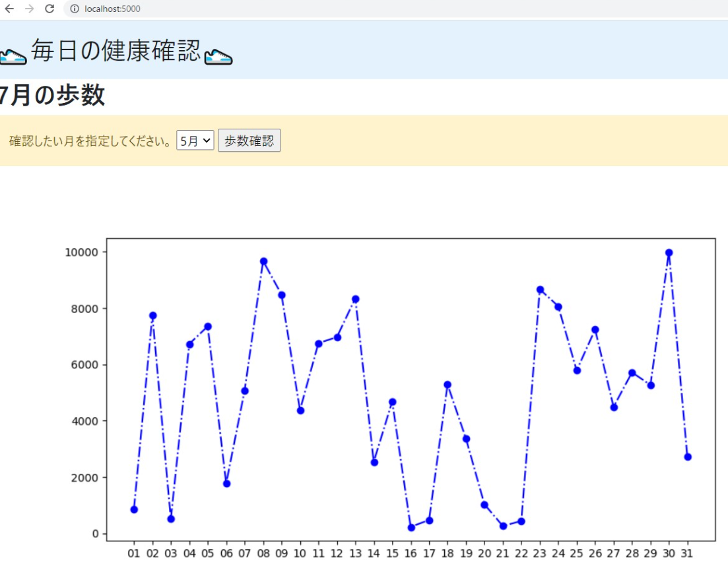This screenshot has height=563, width=728.
Task: Click the last data point on day 31
Action: (x=688, y=457)
